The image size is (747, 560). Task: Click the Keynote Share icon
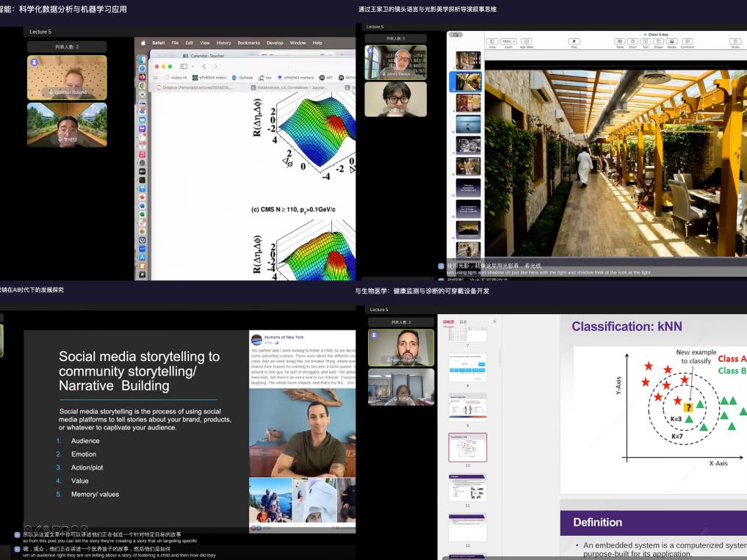735,42
